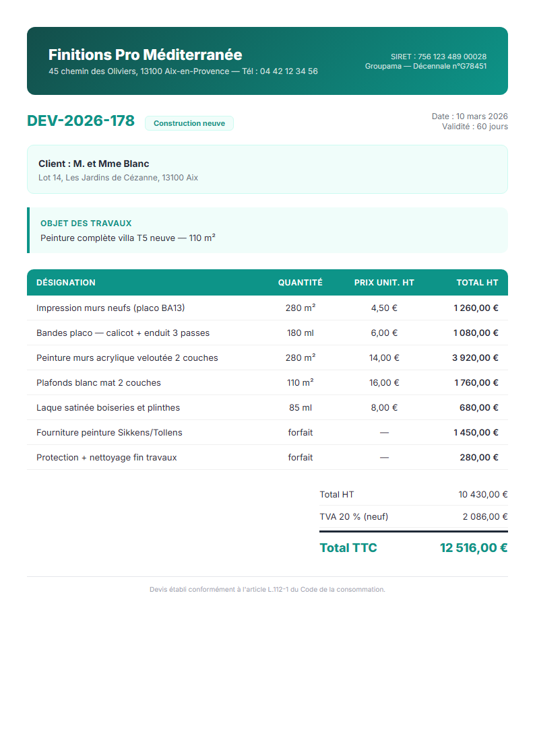Screen dimensions: 535x756
Task: Click the legal footer about article L.112-1
Action: pyautogui.click(x=267, y=590)
